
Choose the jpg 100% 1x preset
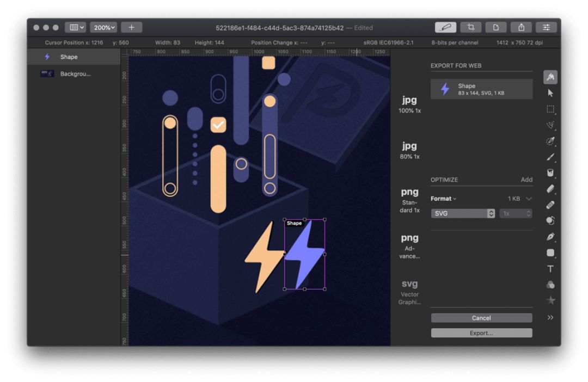409,104
